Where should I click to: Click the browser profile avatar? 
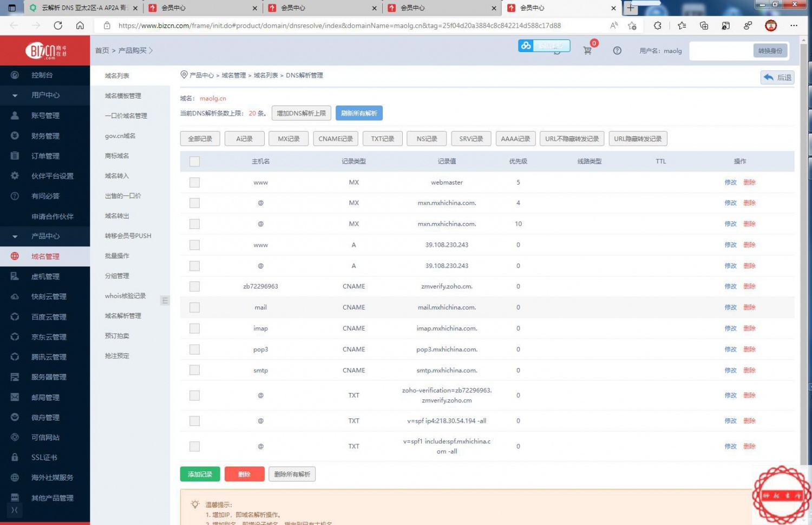click(771, 25)
